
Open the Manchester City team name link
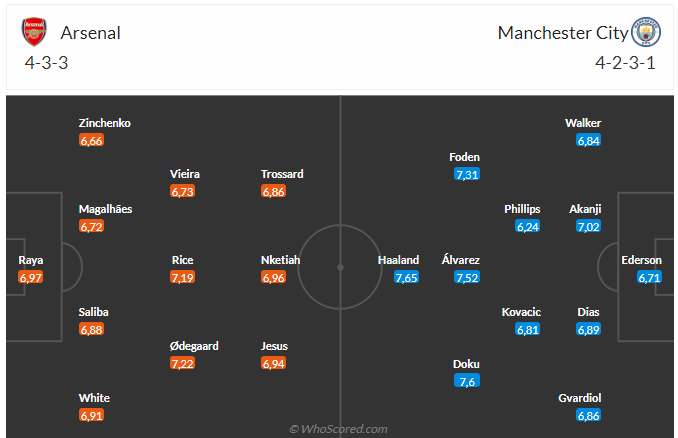pyautogui.click(x=563, y=33)
